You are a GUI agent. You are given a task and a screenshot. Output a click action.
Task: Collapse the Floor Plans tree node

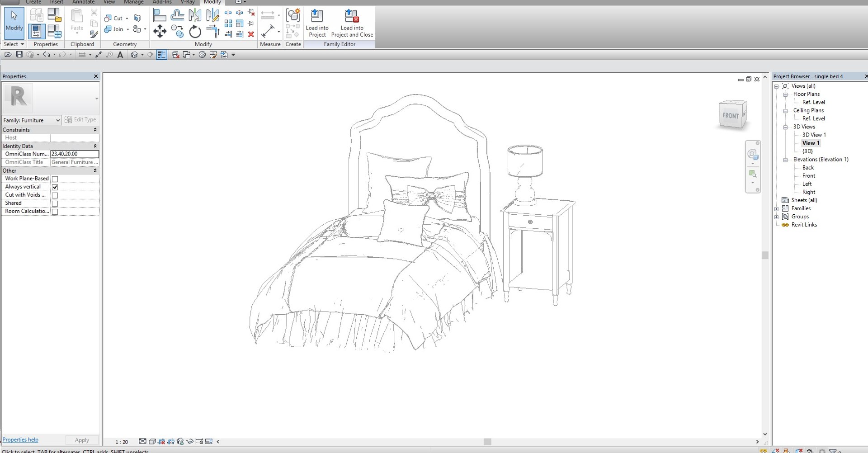(x=786, y=94)
